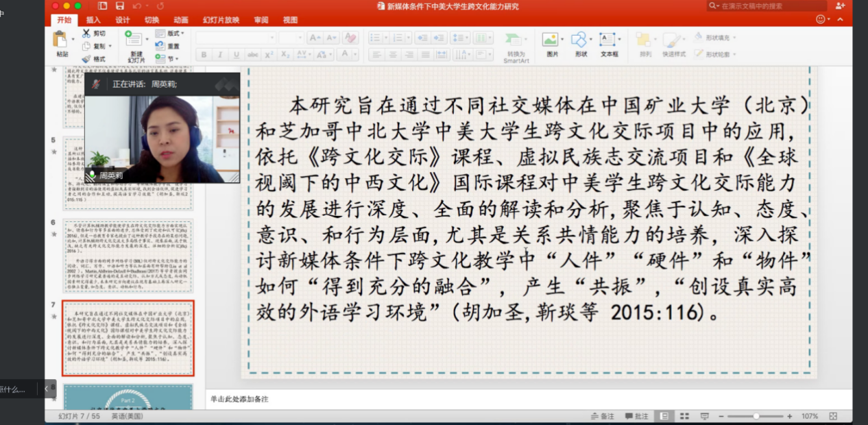Adjust the zoom slider in status bar
The image size is (868, 425).
(756, 416)
